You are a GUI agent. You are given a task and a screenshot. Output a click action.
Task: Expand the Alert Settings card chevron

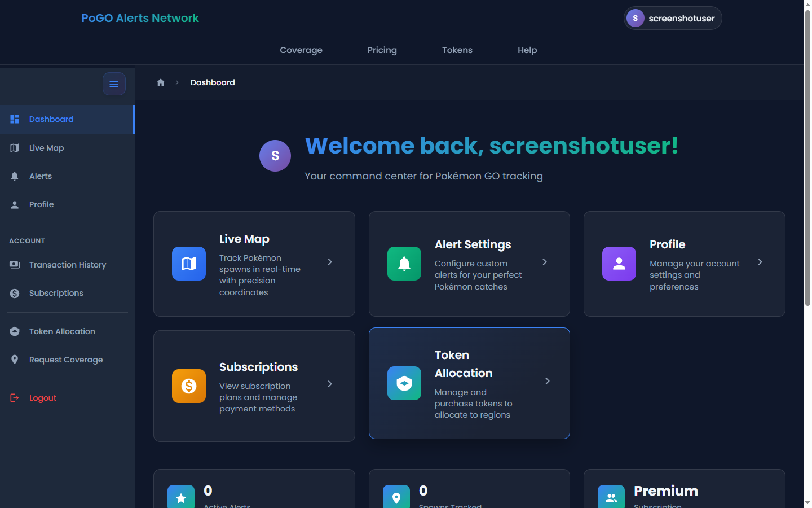point(545,262)
